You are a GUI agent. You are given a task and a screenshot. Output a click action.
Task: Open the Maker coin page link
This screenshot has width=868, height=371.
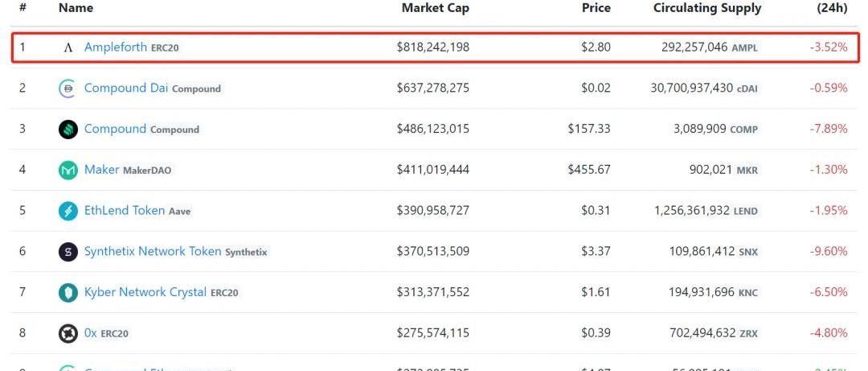point(101,170)
